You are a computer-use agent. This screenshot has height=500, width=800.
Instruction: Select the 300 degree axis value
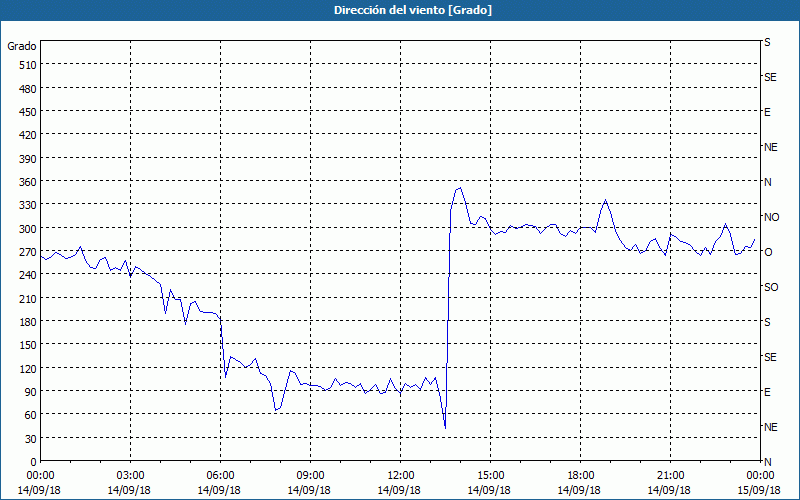click(29, 229)
